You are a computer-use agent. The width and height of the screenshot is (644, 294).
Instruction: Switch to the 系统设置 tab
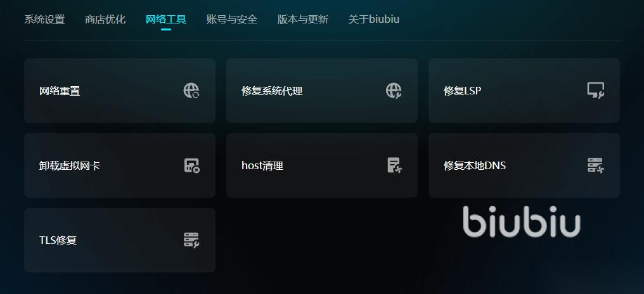[x=44, y=19]
